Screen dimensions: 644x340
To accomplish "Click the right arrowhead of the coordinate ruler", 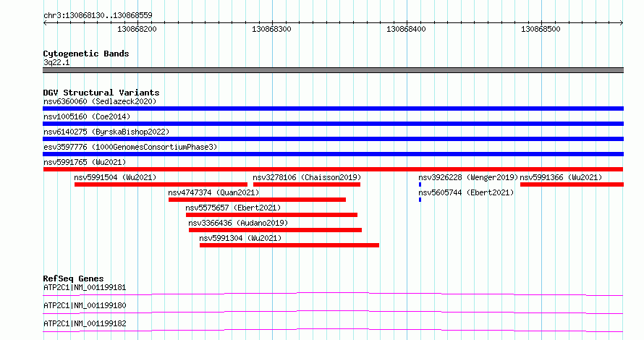I will pos(622,23).
